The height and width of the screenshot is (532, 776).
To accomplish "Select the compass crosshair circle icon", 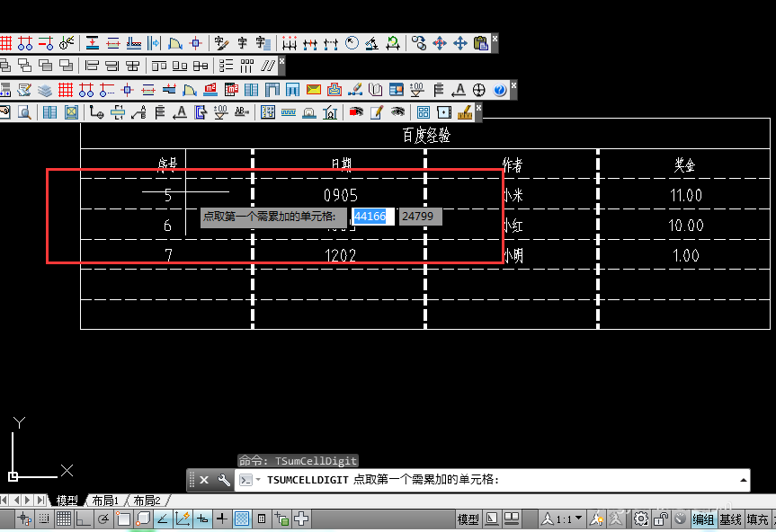I will [478, 90].
